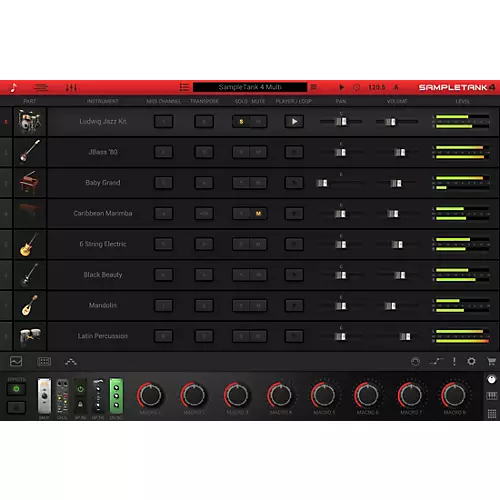Click player/loop button for Baby Grand

click(x=294, y=183)
